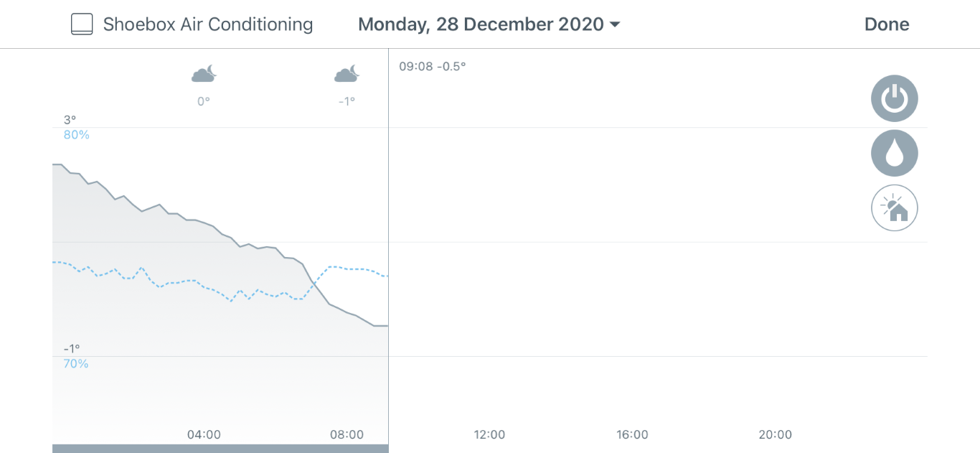Select the 08:00 time label
Image resolution: width=980 pixels, height=453 pixels.
point(347,434)
